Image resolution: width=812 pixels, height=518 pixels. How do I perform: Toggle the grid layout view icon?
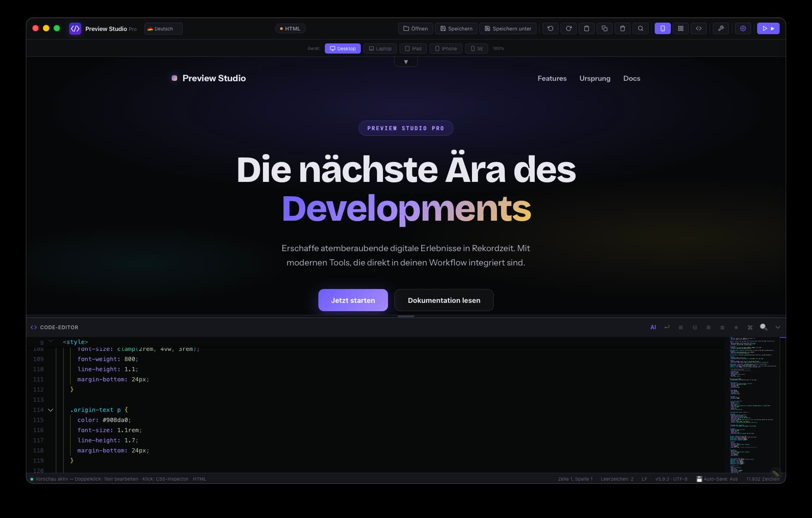pyautogui.click(x=681, y=29)
